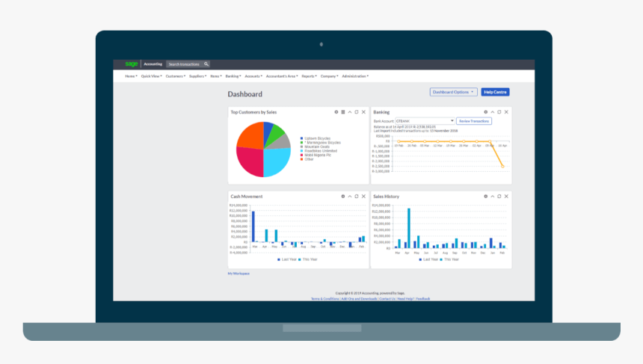
Task: Click the Dashboard page heading
Action: coord(244,94)
